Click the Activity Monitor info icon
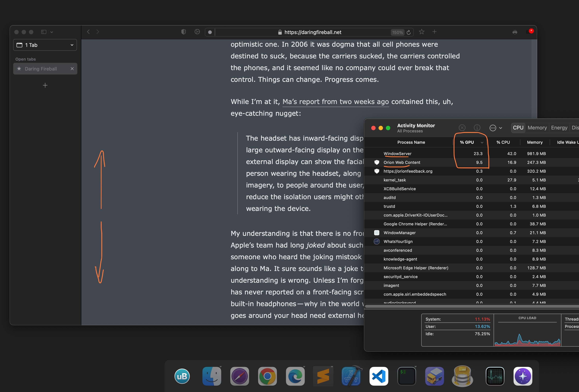 click(477, 128)
